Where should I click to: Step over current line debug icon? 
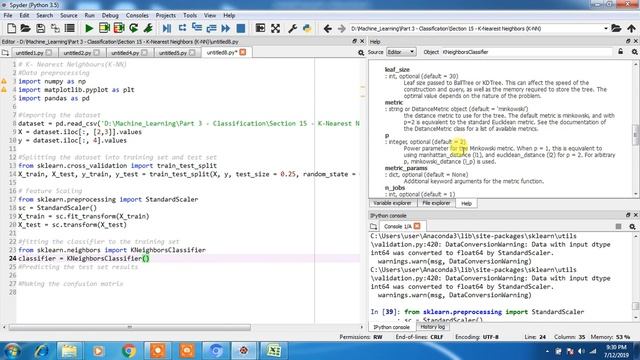[182, 28]
